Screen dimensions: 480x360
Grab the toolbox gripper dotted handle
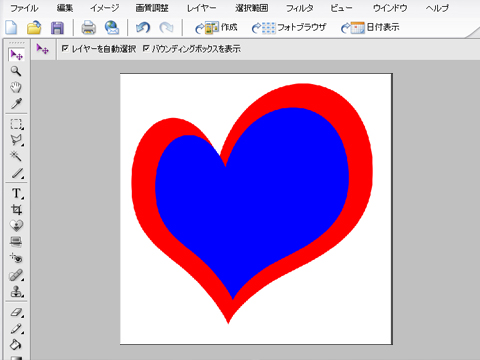coord(16,43)
